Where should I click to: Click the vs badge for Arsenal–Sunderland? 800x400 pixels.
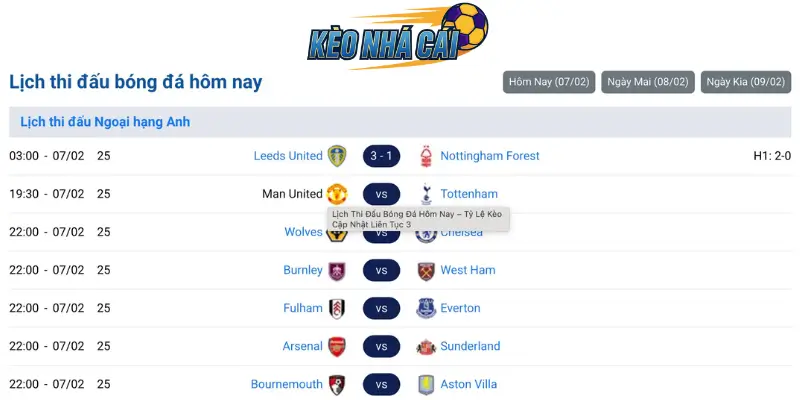pyautogui.click(x=381, y=346)
